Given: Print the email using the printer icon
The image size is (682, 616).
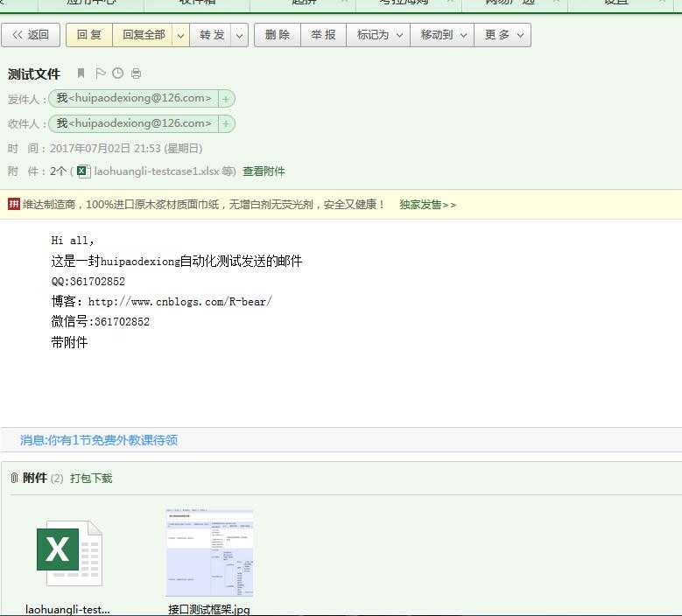Looking at the screenshot, I should (x=137, y=73).
